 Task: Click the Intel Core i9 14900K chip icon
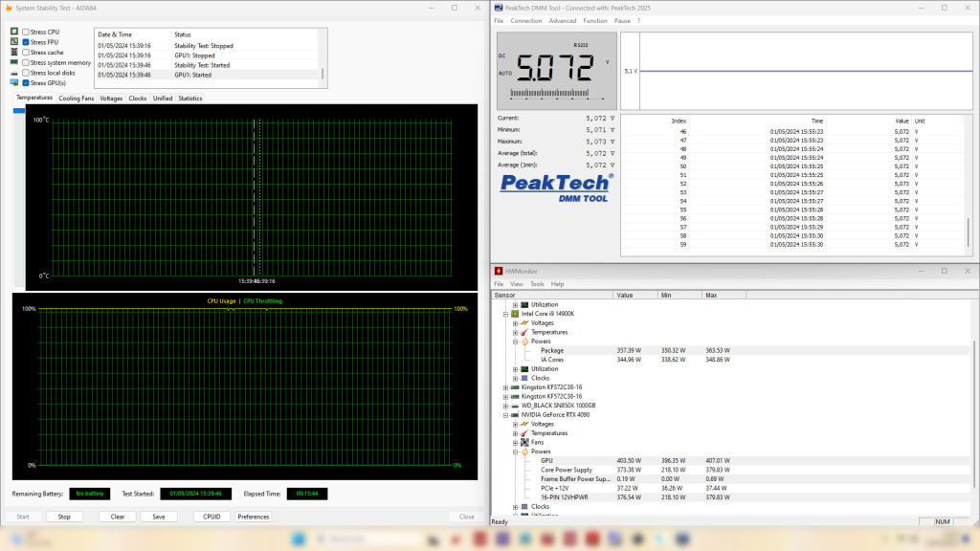click(x=515, y=314)
